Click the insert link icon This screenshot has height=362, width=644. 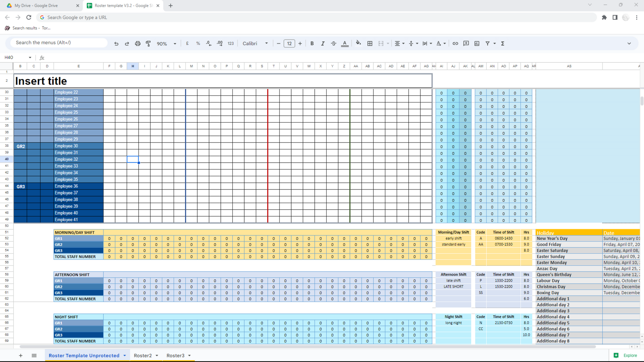(455, 44)
